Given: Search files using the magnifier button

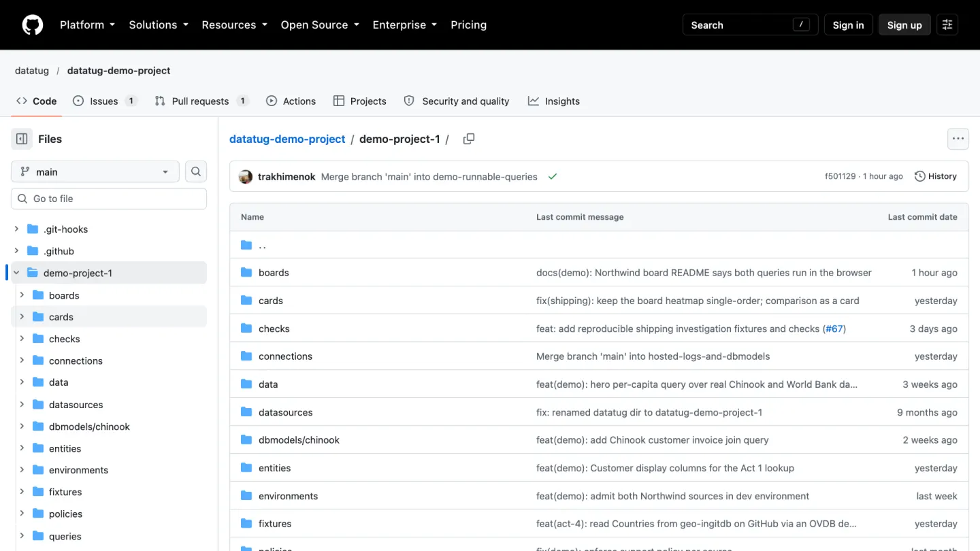Looking at the screenshot, I should coord(196,171).
